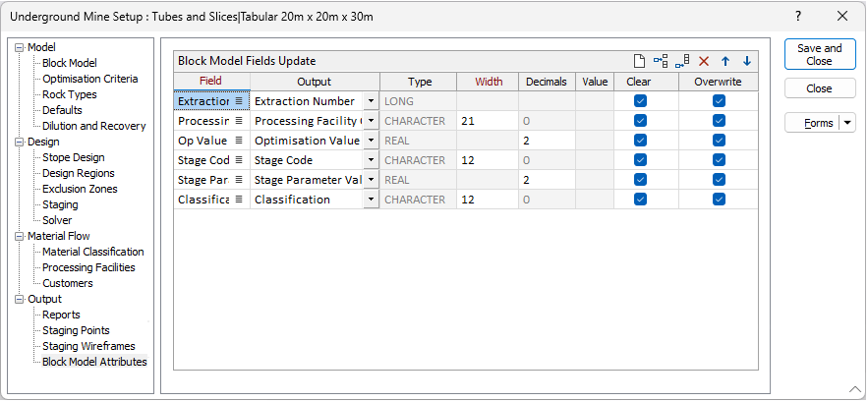The image size is (868, 402).
Task: Select Processing Facilities in the tree
Action: [88, 267]
